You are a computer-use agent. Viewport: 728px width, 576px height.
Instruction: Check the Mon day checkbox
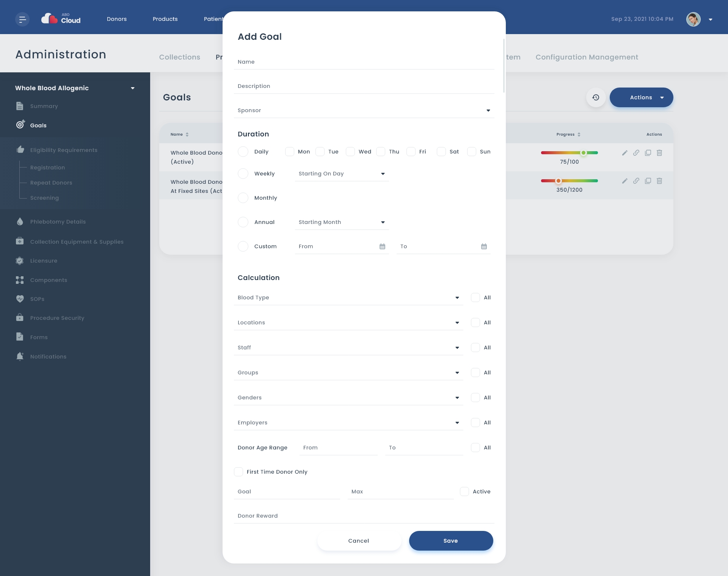[290, 152]
